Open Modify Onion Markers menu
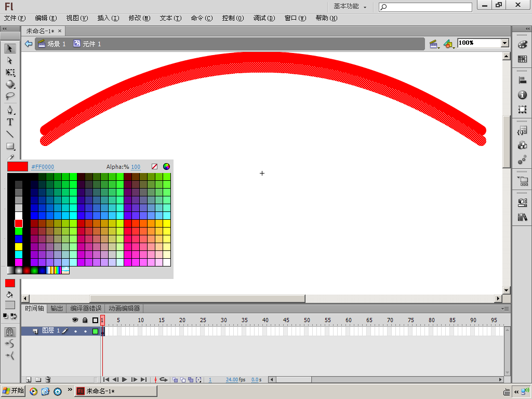Image resolution: width=532 pixels, height=399 pixels. [x=199, y=380]
